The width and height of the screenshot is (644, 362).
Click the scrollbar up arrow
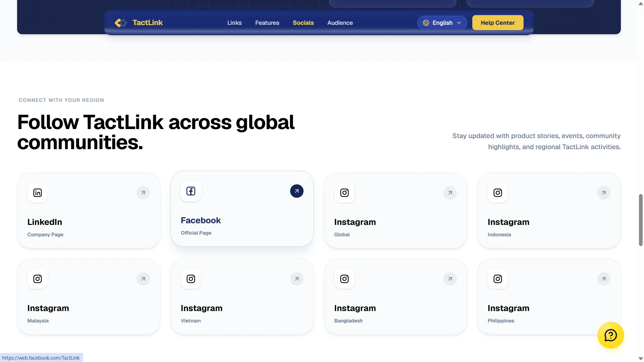pyautogui.click(x=641, y=4)
